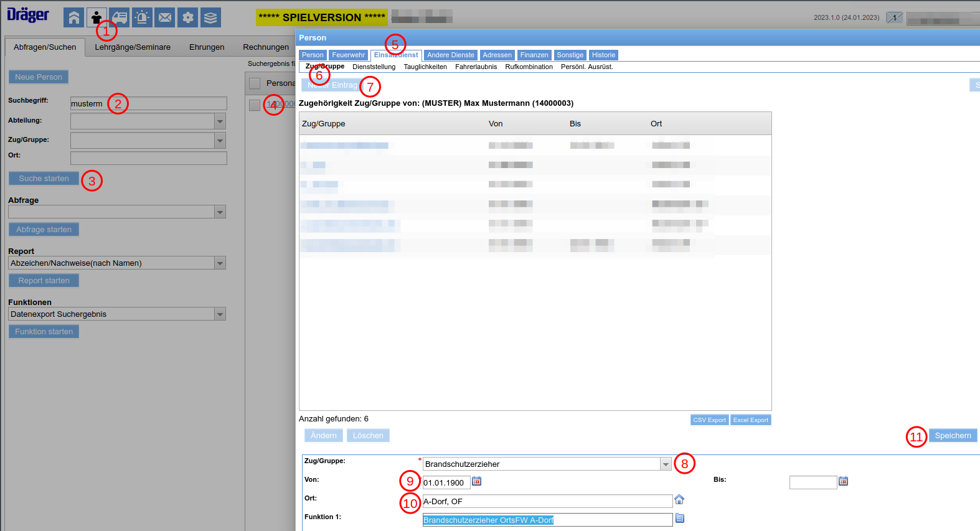Image resolution: width=980 pixels, height=531 pixels.
Task: Open the home icon in top toolbar
Action: pos(73,17)
